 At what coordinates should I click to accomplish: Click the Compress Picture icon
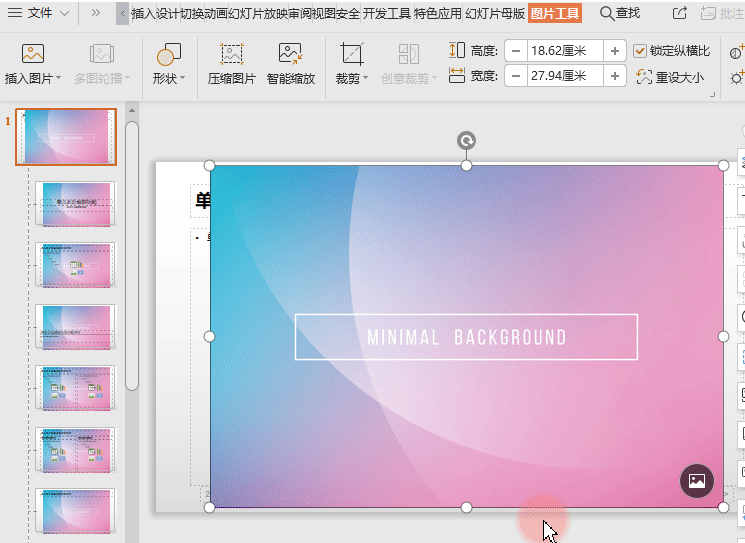click(232, 54)
